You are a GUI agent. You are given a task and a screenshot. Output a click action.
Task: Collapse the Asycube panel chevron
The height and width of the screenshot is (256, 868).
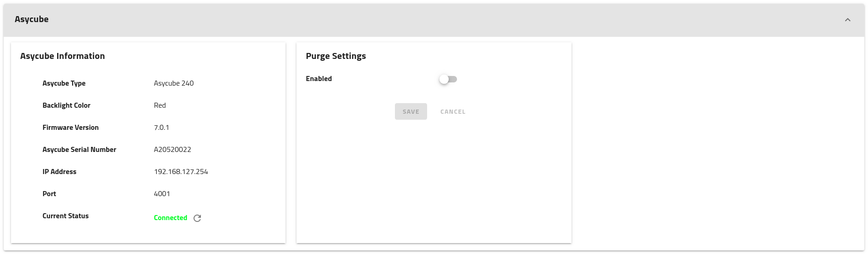coord(848,20)
